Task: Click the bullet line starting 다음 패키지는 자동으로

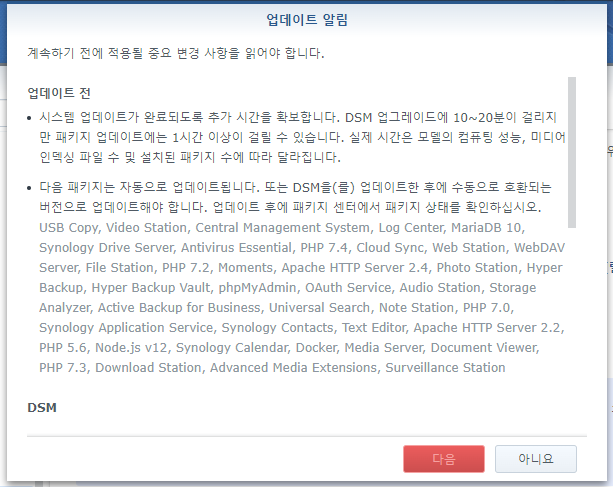Action: click(295, 187)
